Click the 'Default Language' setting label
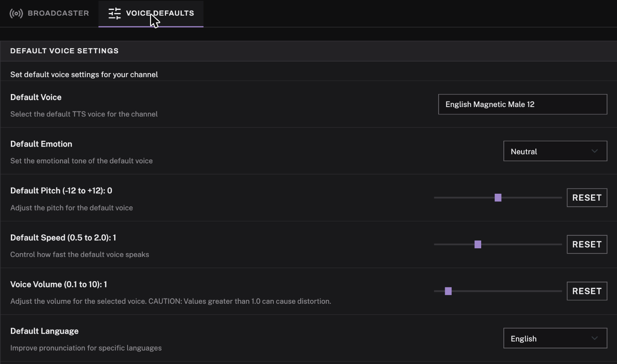Screen dimensions: 617x364 pos(44,331)
